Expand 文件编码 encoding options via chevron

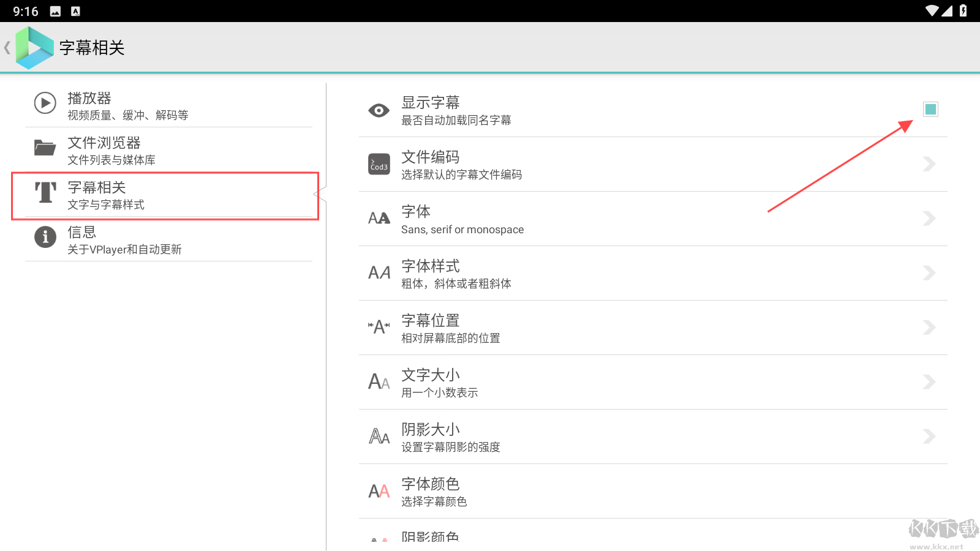click(929, 164)
